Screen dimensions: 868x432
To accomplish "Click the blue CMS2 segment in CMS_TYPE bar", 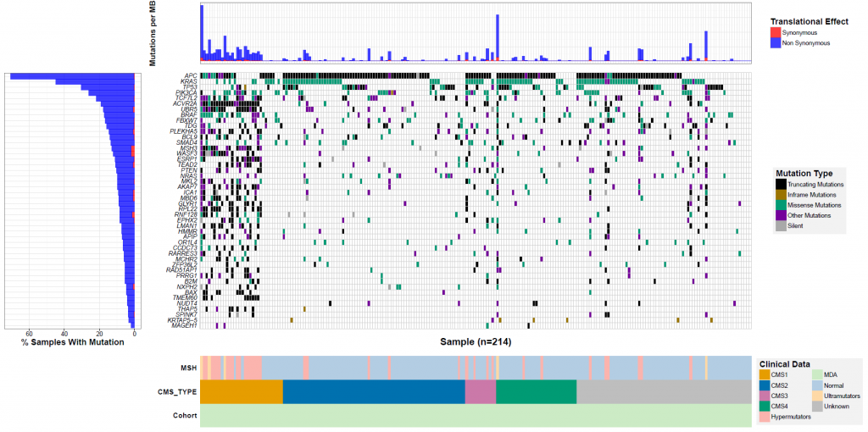I will click(x=374, y=391).
